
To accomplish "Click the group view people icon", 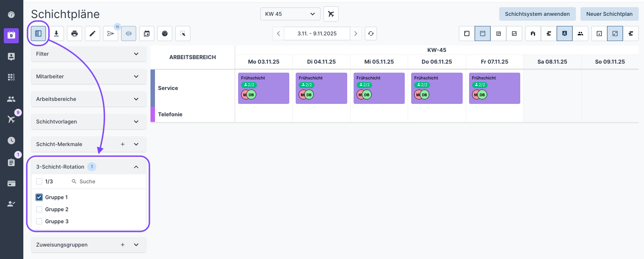I will pyautogui.click(x=580, y=34).
